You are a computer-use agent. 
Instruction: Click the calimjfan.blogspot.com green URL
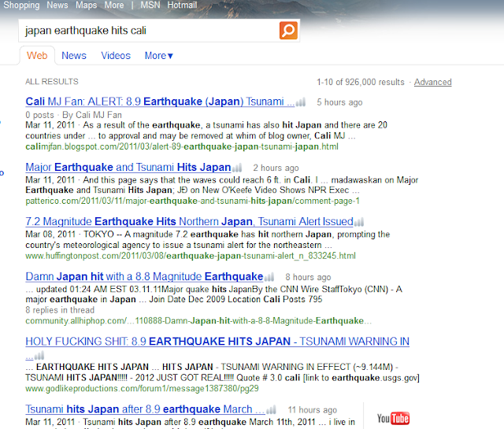coord(182,147)
